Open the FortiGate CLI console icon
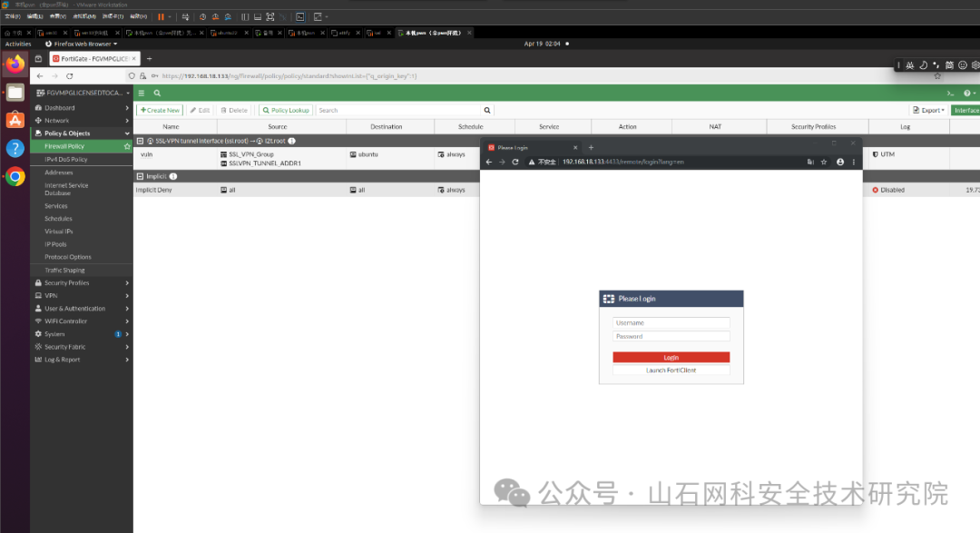Screen dimensions: 980x533 click(x=950, y=94)
